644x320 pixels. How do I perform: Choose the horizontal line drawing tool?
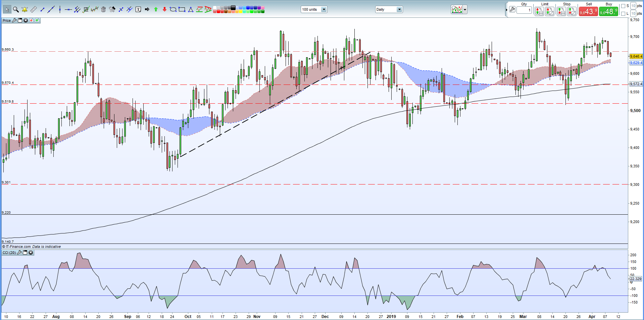click(x=68, y=9)
